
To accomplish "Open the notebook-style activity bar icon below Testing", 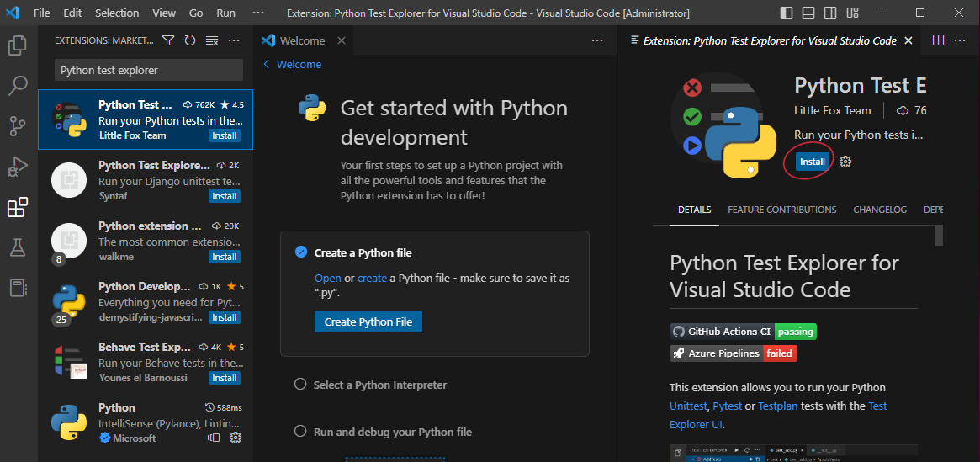I will (18, 288).
